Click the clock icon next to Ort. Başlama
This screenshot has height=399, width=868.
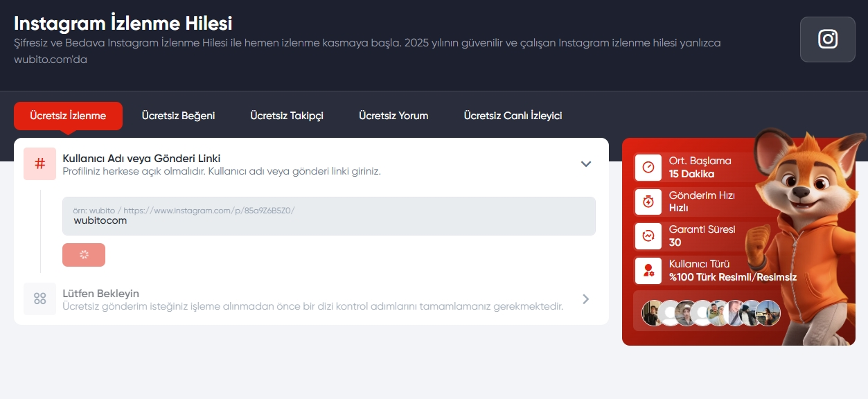[x=648, y=167]
